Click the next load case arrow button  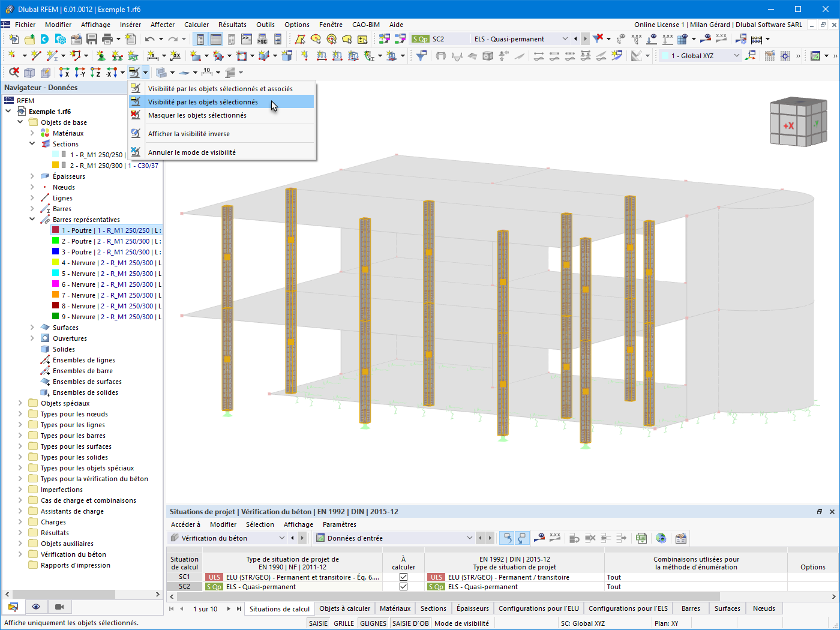[x=585, y=39]
